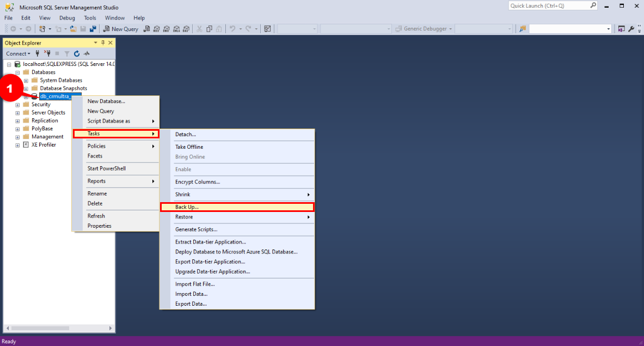This screenshot has height=346, width=644.
Task: Click the New Project toolbar icon
Action: click(x=42, y=29)
